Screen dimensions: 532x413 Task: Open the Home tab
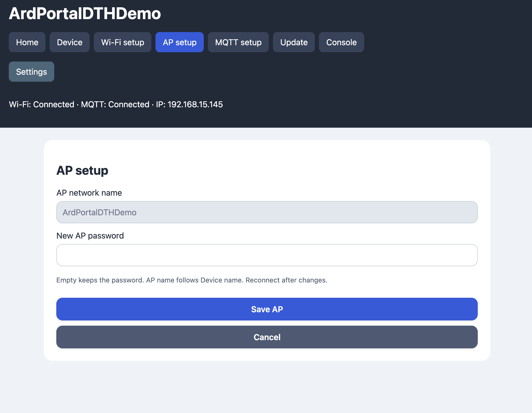(27, 42)
